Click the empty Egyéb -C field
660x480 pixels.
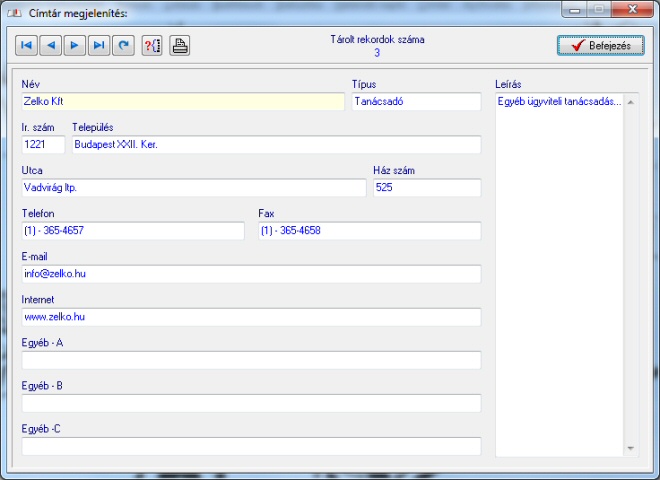[251, 446]
